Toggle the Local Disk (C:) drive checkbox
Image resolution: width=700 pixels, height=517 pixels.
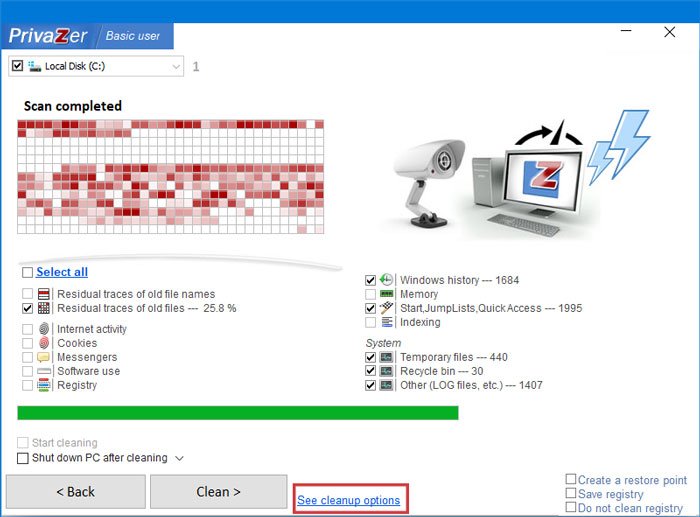[17, 66]
